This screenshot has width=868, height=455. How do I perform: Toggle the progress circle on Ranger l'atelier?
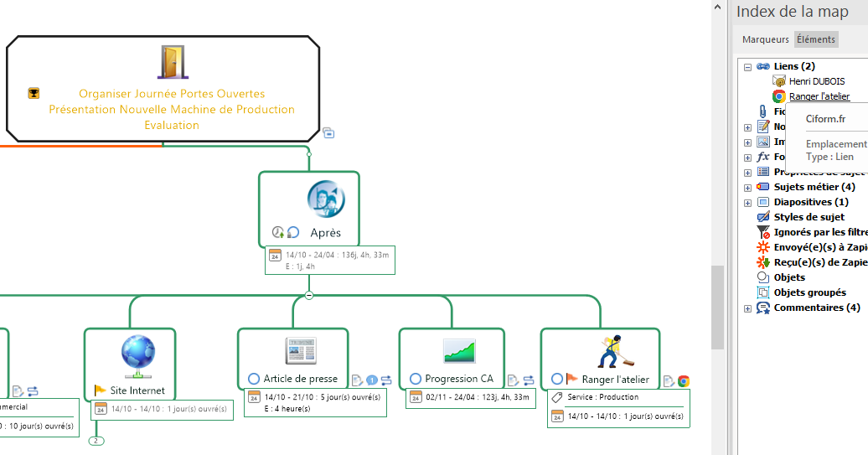pos(557,379)
